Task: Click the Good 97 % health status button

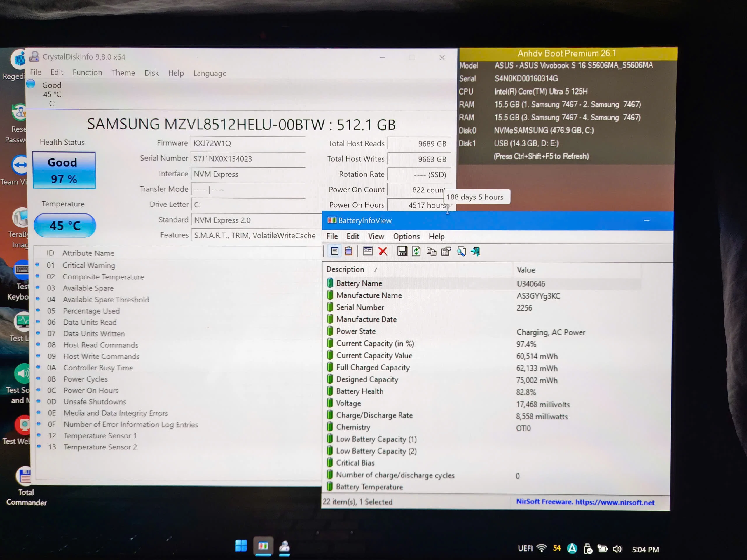Action: coord(64,170)
